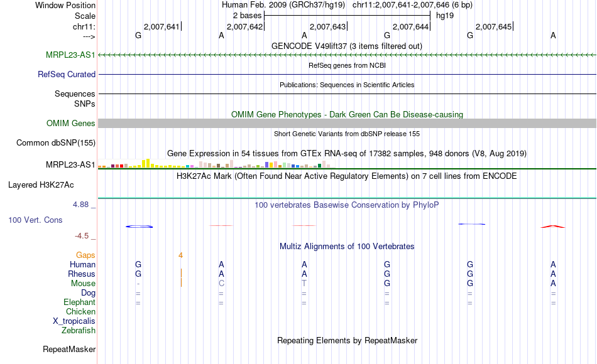Open the black MRPL23-AS1 GTEx track label
The height and width of the screenshot is (364, 597).
pos(70,164)
